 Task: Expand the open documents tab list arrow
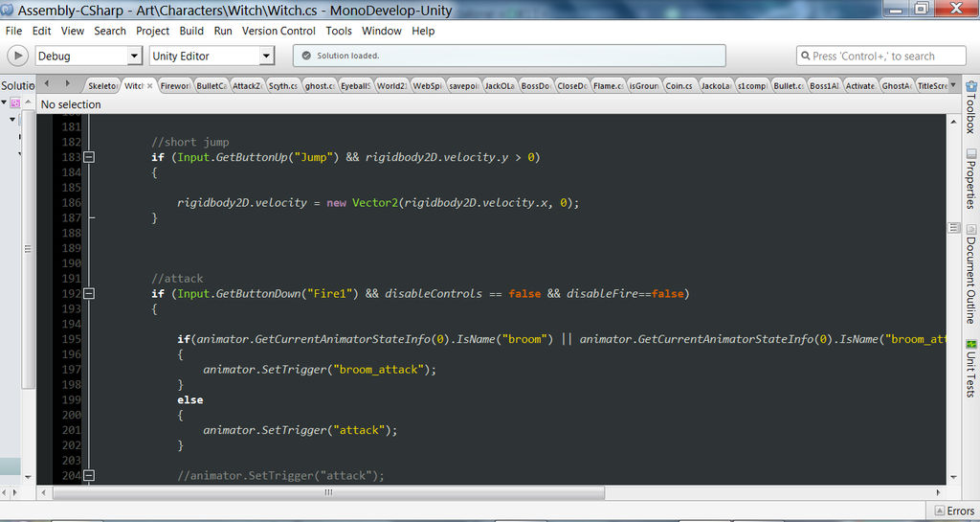coord(953,85)
